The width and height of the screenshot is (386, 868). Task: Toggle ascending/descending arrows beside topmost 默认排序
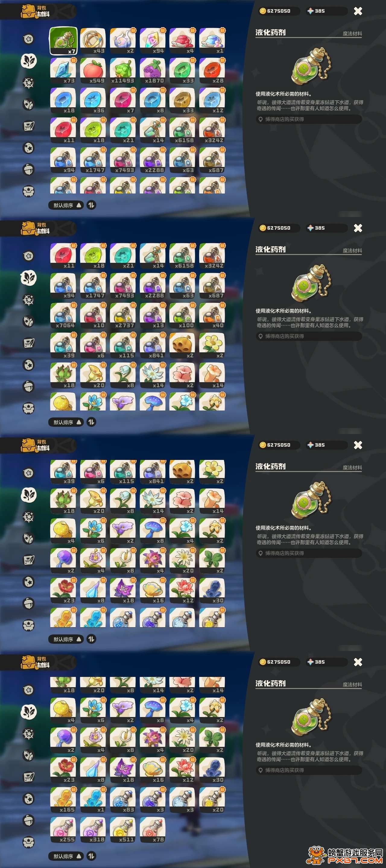pos(91,205)
